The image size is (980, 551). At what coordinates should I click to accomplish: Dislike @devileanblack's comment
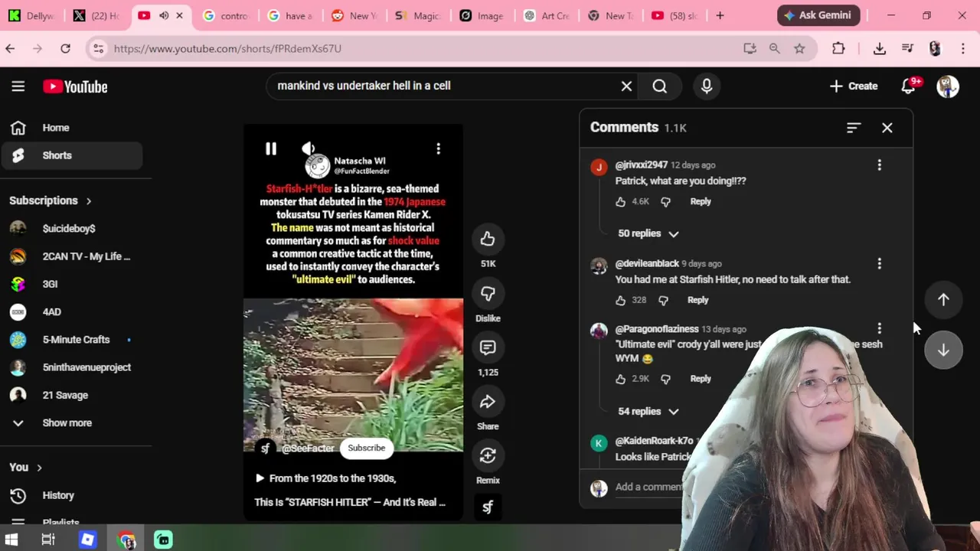pyautogui.click(x=663, y=301)
